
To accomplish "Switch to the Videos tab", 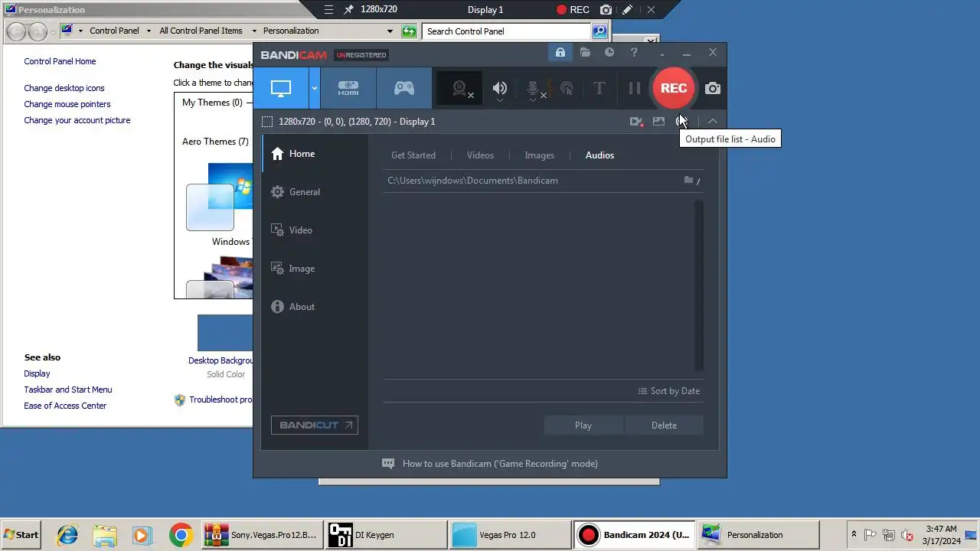I will pyautogui.click(x=480, y=155).
